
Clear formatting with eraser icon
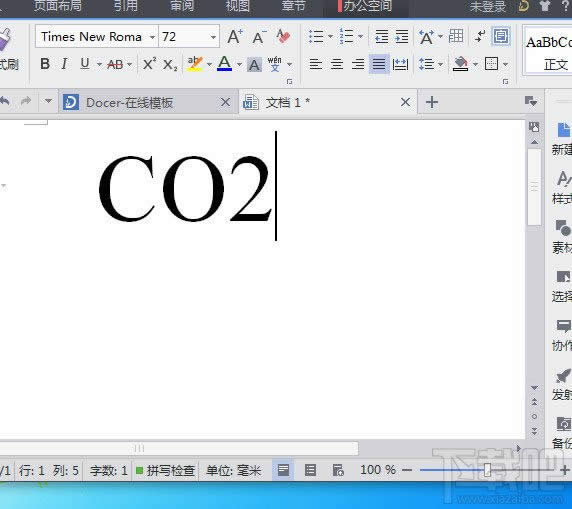click(x=283, y=36)
